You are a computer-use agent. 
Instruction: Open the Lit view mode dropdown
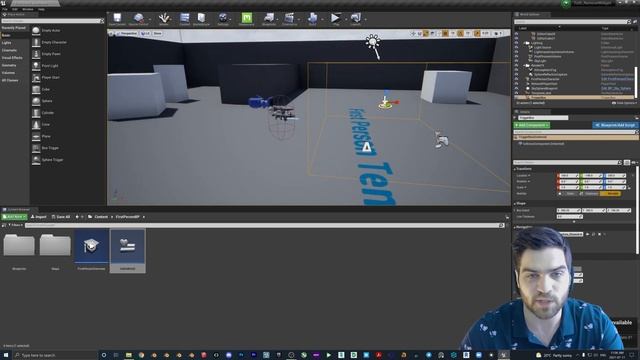pyautogui.click(x=146, y=33)
